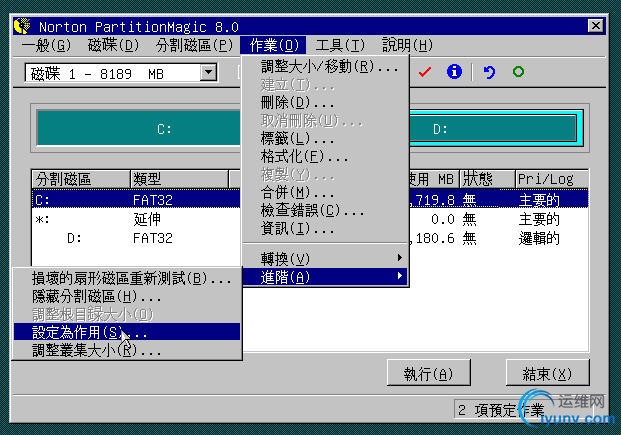Click the 執行(A) button

429,373
